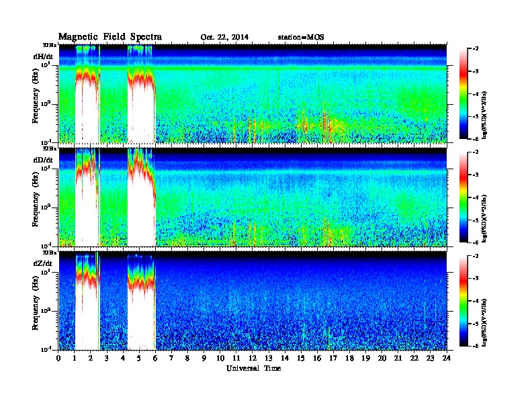Click hour tick label "13" on time axis
The width and height of the screenshot is (532, 411).
click(269, 359)
